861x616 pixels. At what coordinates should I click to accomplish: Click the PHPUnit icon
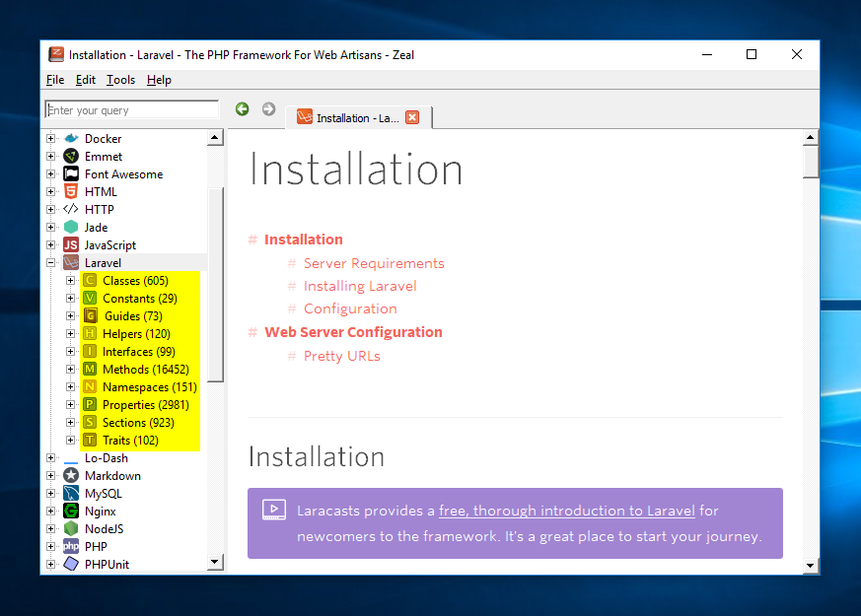tap(71, 564)
